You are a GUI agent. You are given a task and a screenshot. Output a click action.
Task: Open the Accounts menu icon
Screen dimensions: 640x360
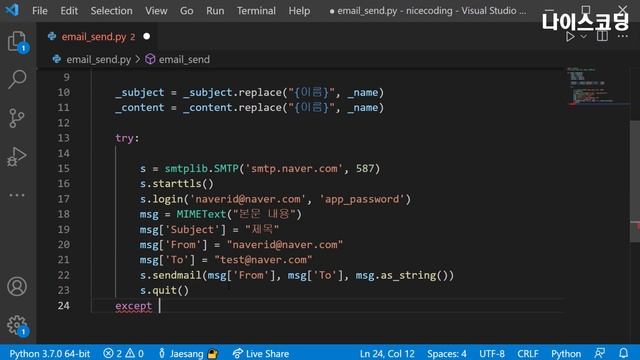17,287
